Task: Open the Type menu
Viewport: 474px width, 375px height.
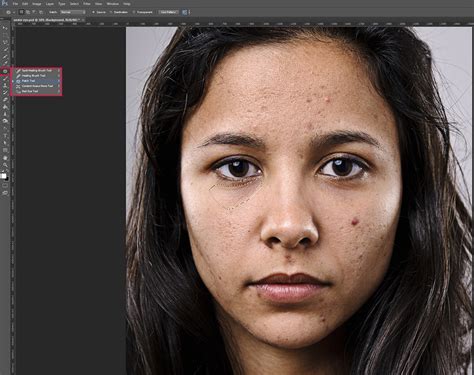Action: 62,4
